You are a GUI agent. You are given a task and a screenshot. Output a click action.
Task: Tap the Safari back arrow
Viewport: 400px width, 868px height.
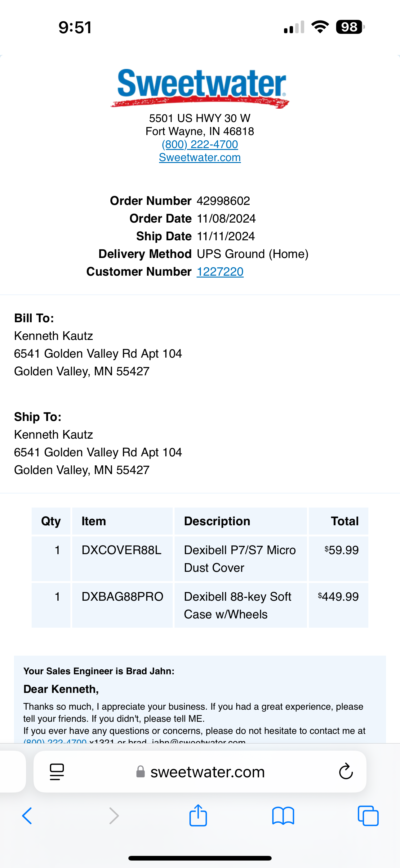[x=27, y=816]
